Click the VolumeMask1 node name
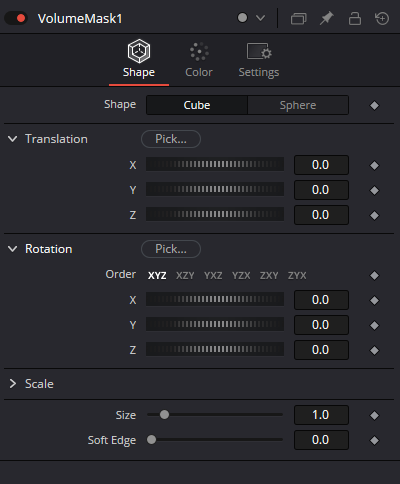 (x=80, y=18)
